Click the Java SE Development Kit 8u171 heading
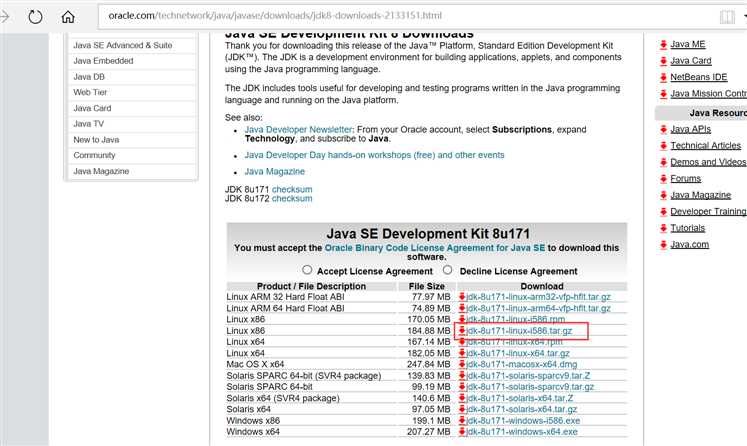The image size is (747, 446). [428, 233]
